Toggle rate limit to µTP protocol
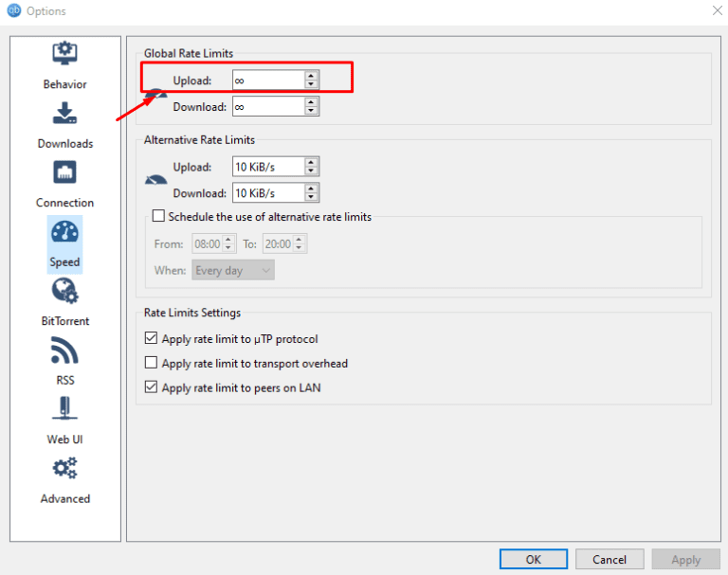The image size is (728, 575). click(x=151, y=338)
